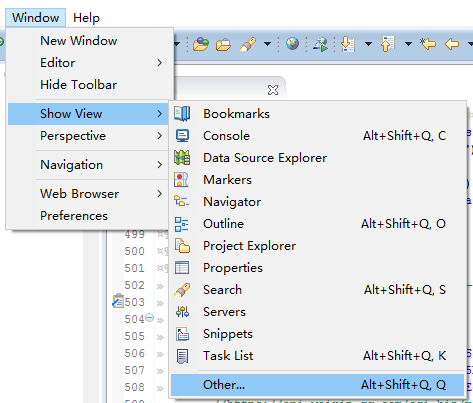Click the Back navigation arrow icon
This screenshot has width=473, height=403.
(x=452, y=44)
